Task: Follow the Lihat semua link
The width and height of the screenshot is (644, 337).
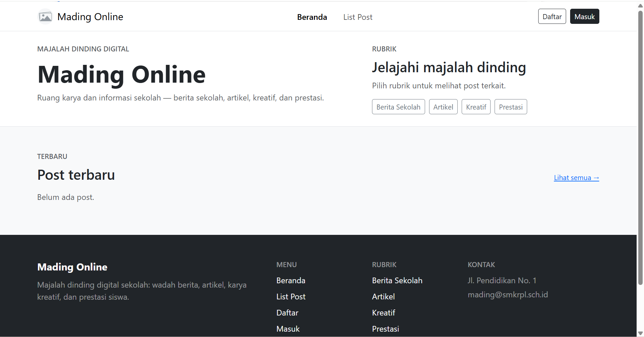Action: pos(577,178)
